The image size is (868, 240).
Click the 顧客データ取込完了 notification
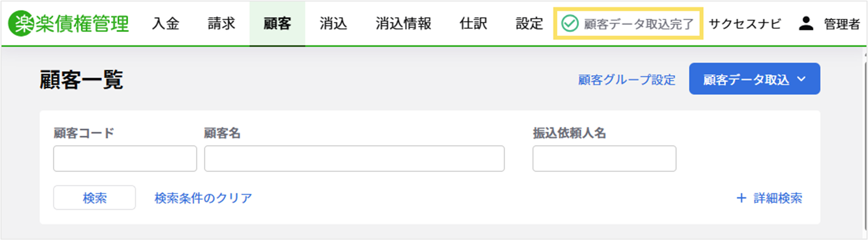click(628, 23)
